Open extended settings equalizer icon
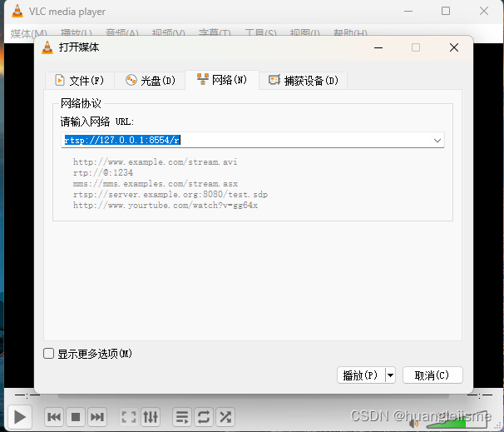This screenshot has width=504, height=432. (151, 417)
